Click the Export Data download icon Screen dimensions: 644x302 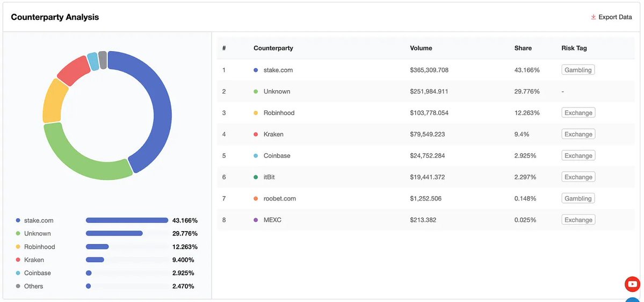tap(593, 17)
